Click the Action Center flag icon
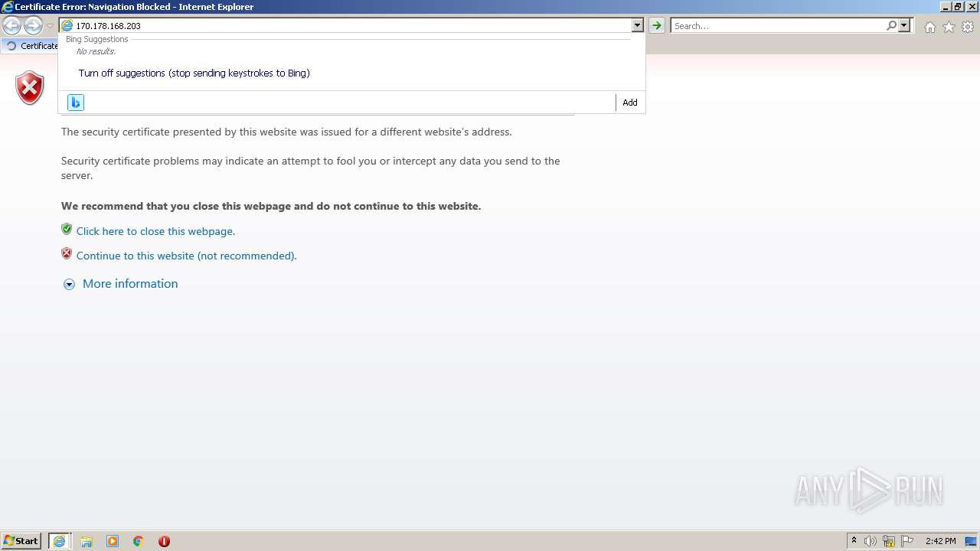 (907, 541)
